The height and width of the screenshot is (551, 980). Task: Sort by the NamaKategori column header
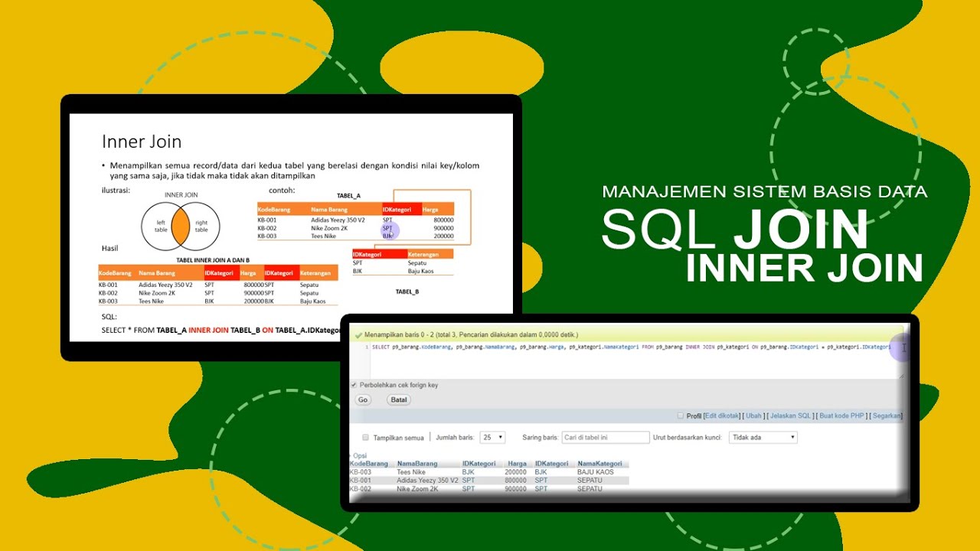pos(601,464)
